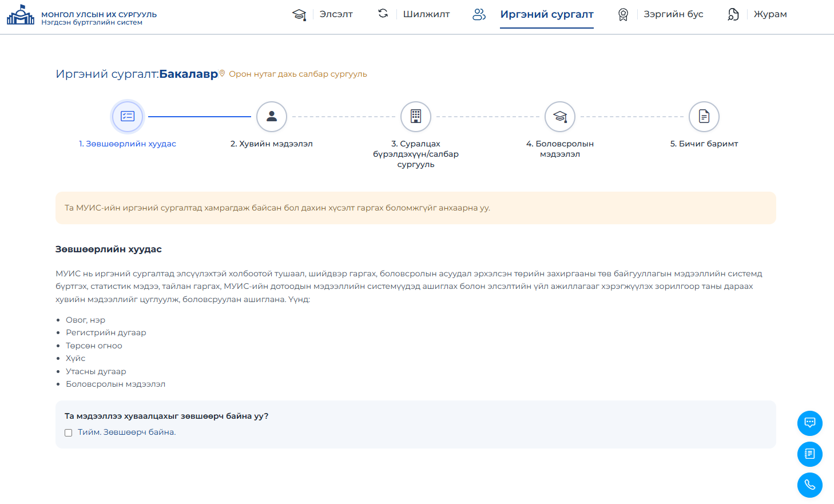Click the 'Орон нутаг дахь салбар сургууль' link
Image resolution: width=834 pixels, height=504 pixels.
pyautogui.click(x=298, y=74)
